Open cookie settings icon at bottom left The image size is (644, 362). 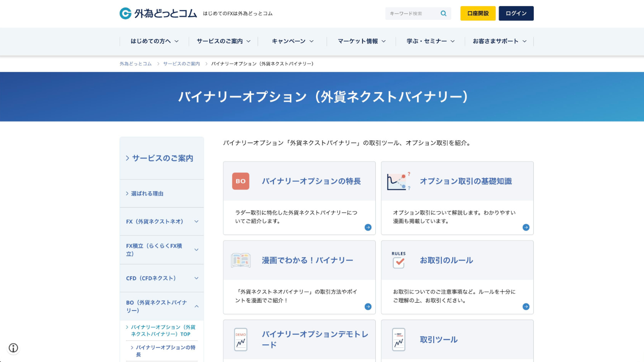pyautogui.click(x=14, y=348)
